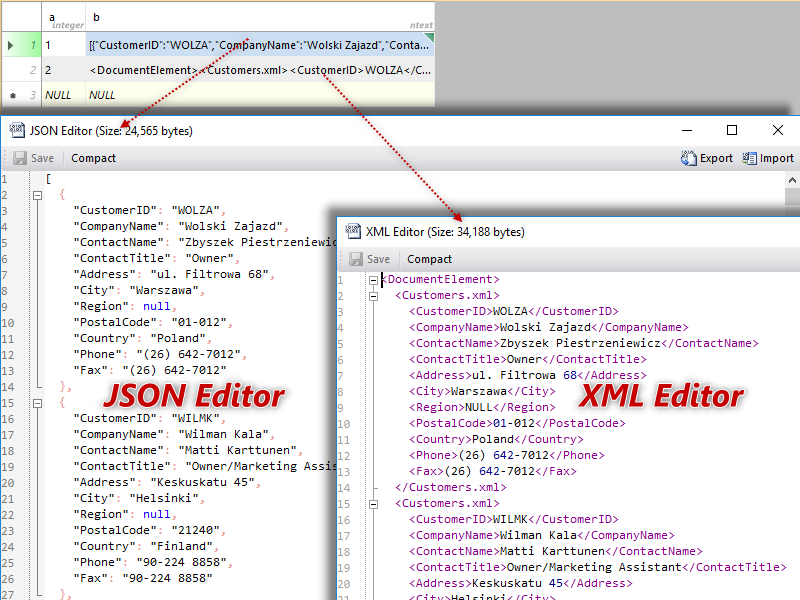Click the <Country>Poland XML line

496,439
